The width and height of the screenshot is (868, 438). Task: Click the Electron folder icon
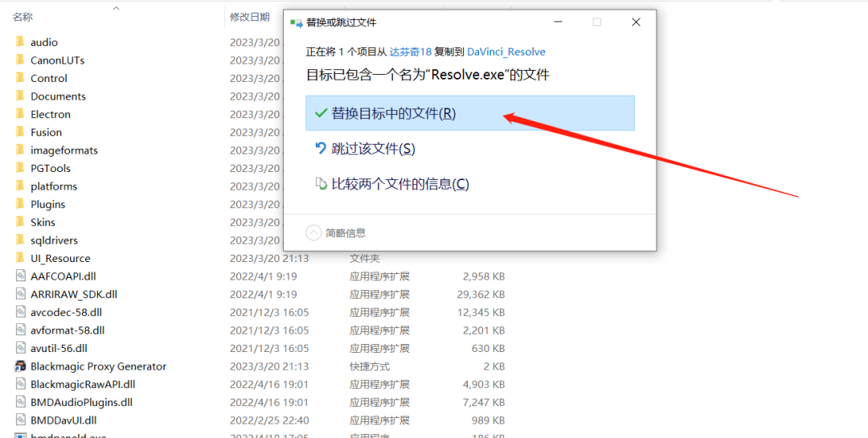coord(20,113)
